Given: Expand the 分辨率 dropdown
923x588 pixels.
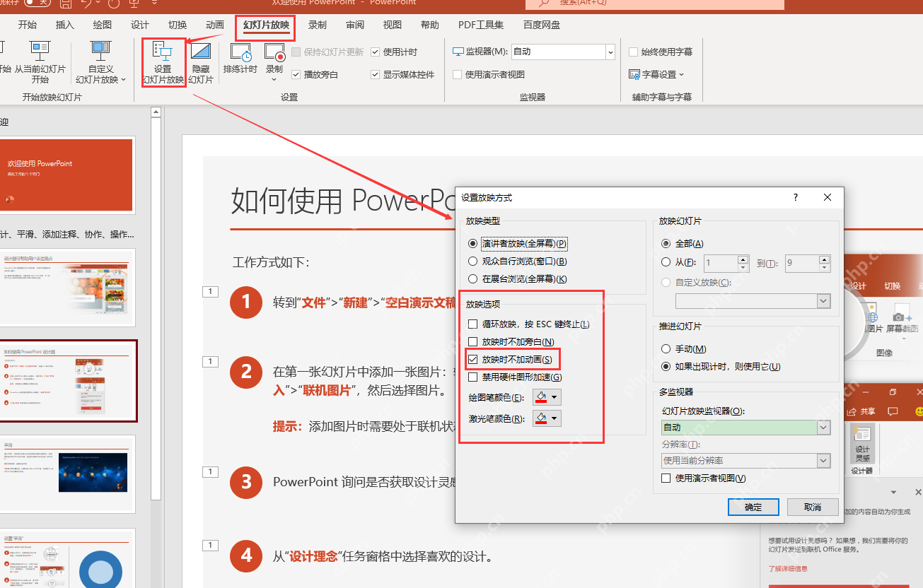Looking at the screenshot, I should 823,461.
